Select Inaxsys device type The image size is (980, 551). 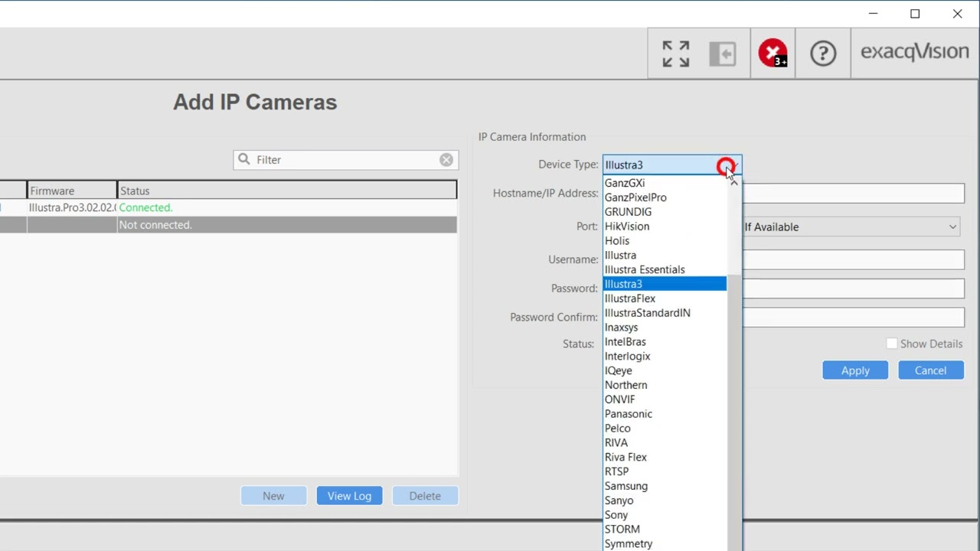[665, 328]
